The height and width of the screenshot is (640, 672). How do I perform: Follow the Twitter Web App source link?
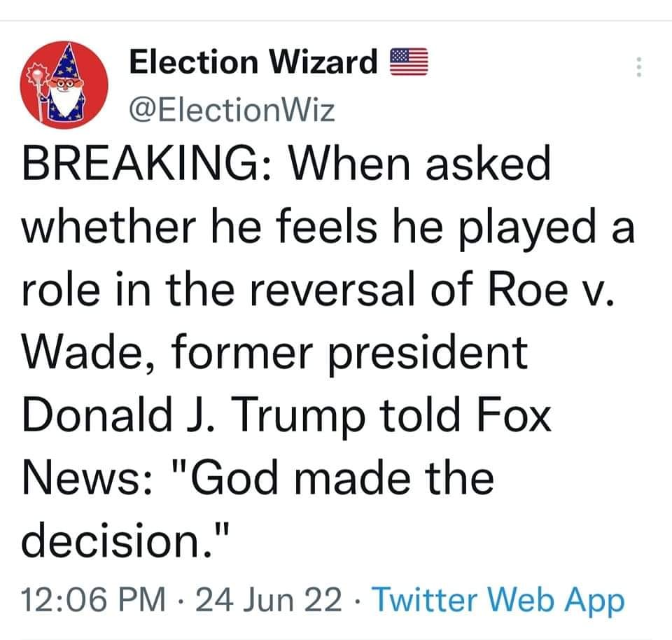point(498,600)
